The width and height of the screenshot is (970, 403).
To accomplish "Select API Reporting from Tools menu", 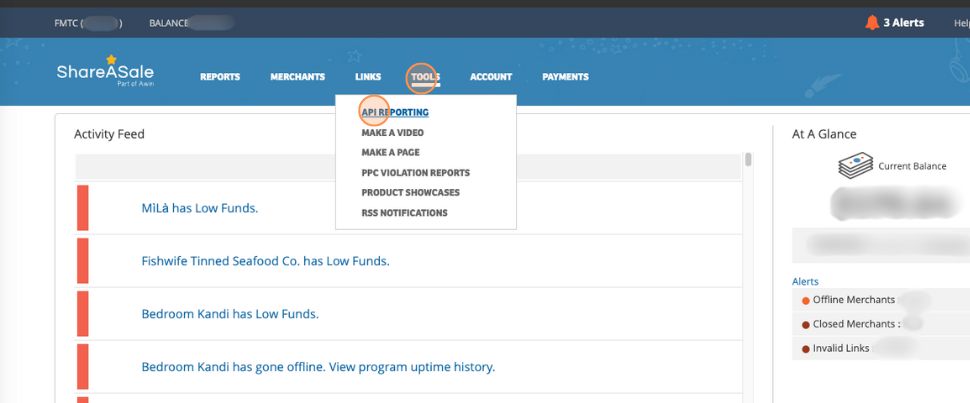I will (x=395, y=113).
